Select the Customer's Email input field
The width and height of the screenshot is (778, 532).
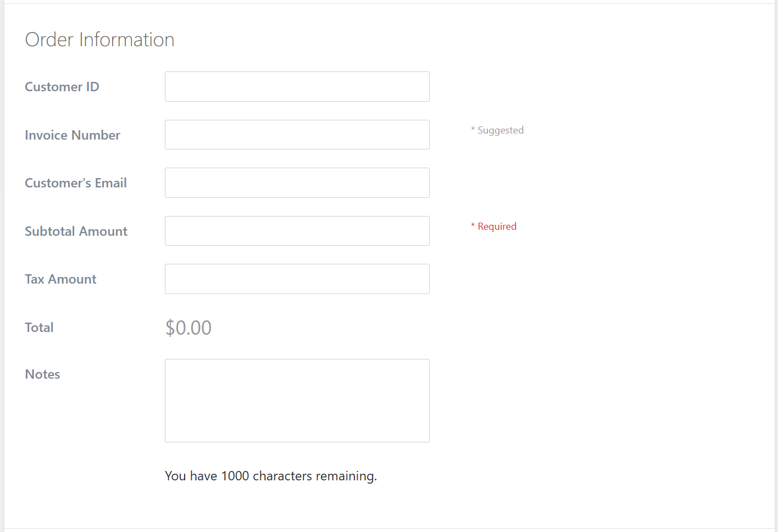pos(297,183)
